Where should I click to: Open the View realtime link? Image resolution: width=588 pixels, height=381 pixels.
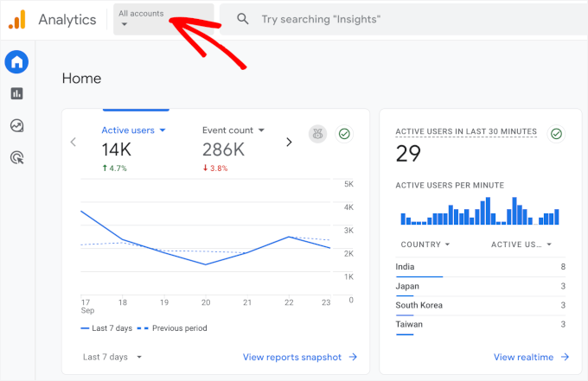531,357
